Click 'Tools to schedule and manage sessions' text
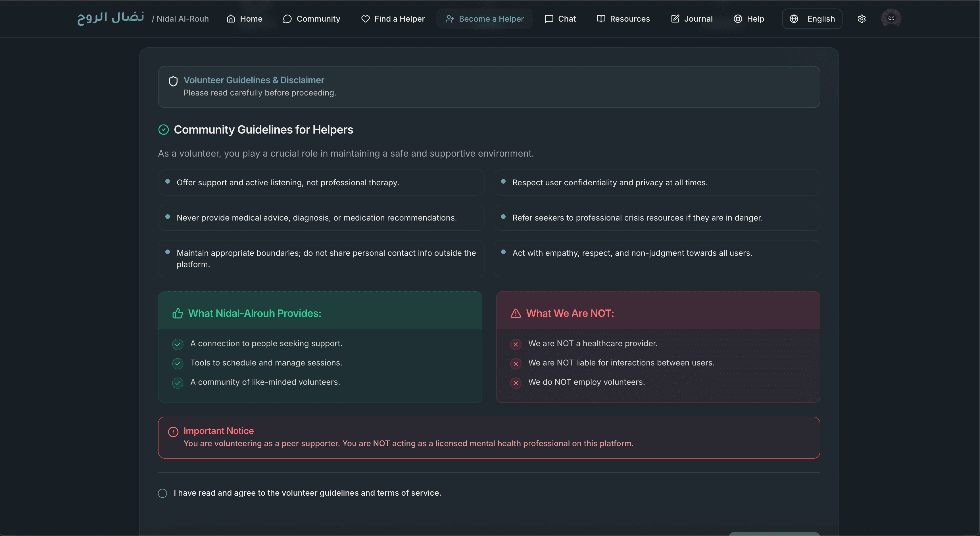This screenshot has height=536, width=980. (266, 363)
